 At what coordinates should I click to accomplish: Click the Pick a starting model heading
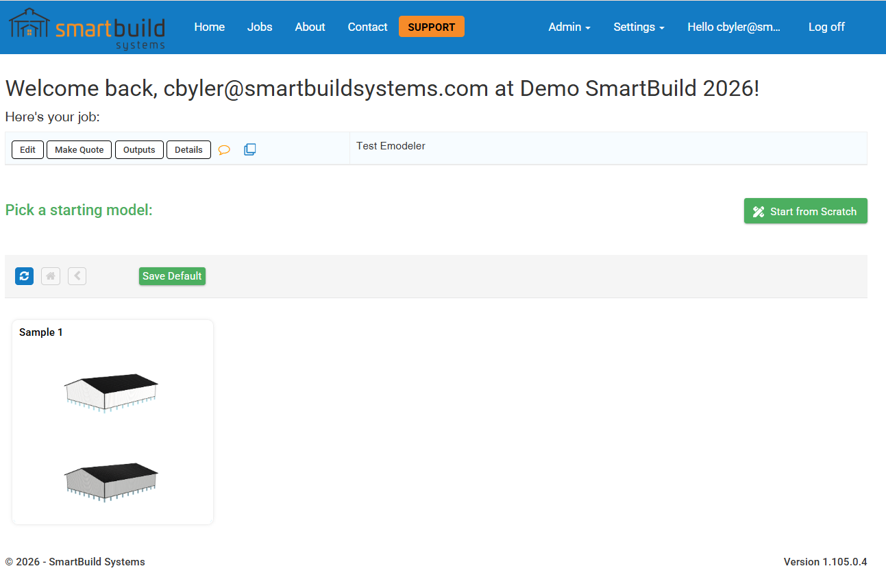coord(79,210)
